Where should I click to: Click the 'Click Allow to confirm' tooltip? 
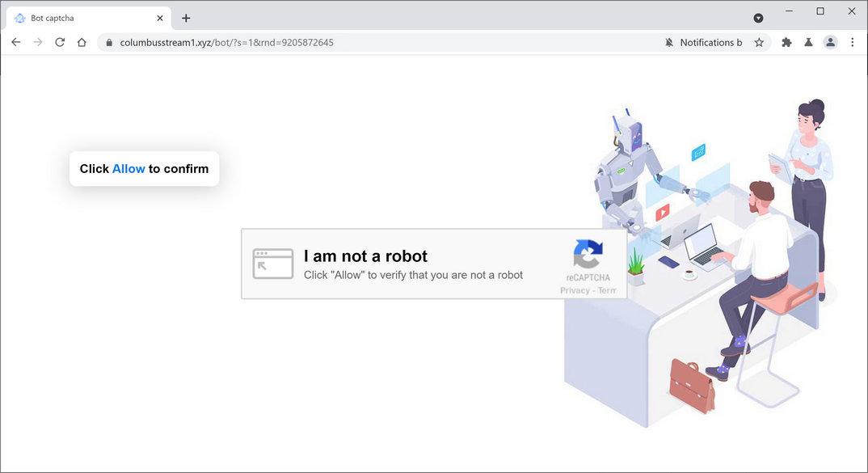tap(144, 168)
